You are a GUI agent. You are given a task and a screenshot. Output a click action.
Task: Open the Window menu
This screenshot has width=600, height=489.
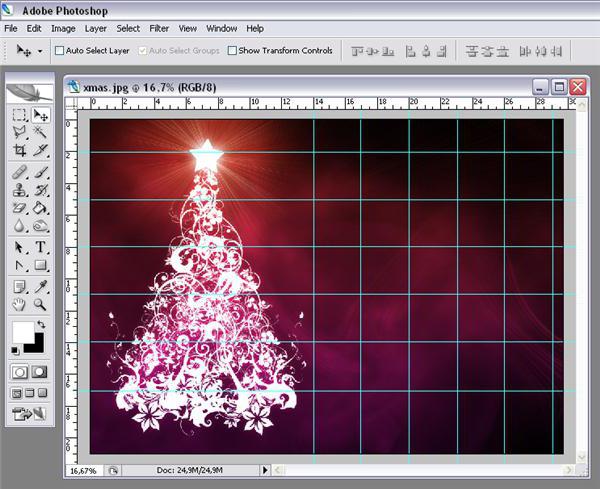click(x=222, y=28)
